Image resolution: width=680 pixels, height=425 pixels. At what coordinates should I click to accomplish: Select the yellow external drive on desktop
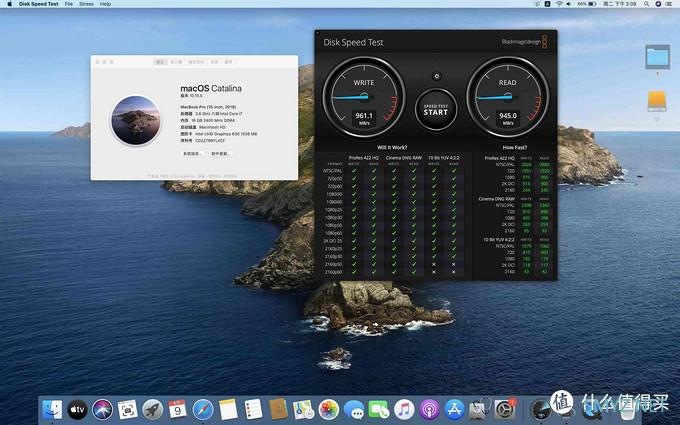(657, 101)
